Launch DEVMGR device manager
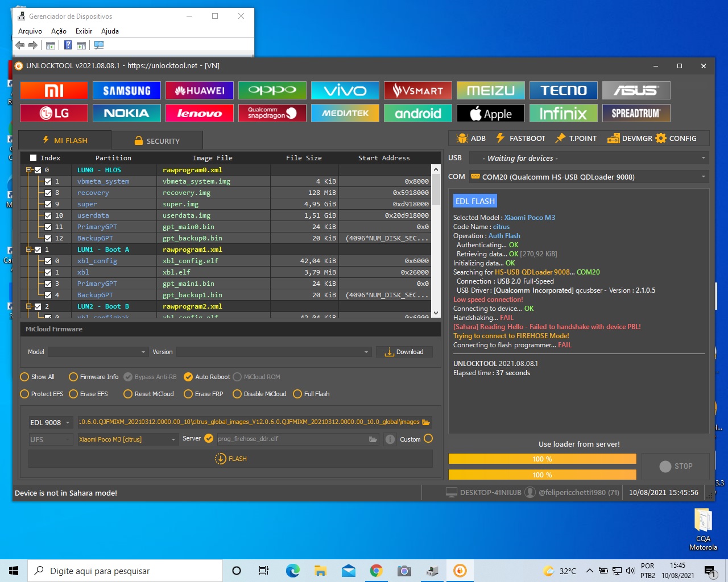The height and width of the screenshot is (582, 728). [630, 138]
